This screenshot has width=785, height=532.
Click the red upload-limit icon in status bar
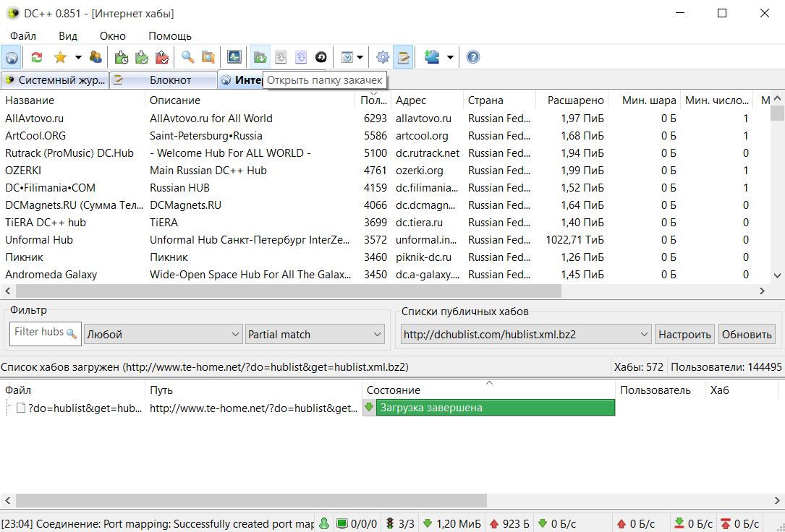coord(726,523)
